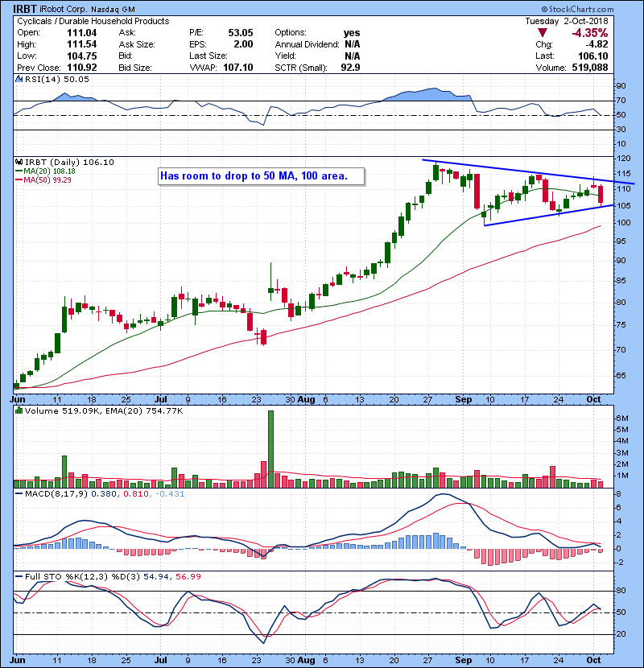This screenshot has width=644, height=668.
Task: Click the 90 label on the RSI axis
Action: coord(621,86)
